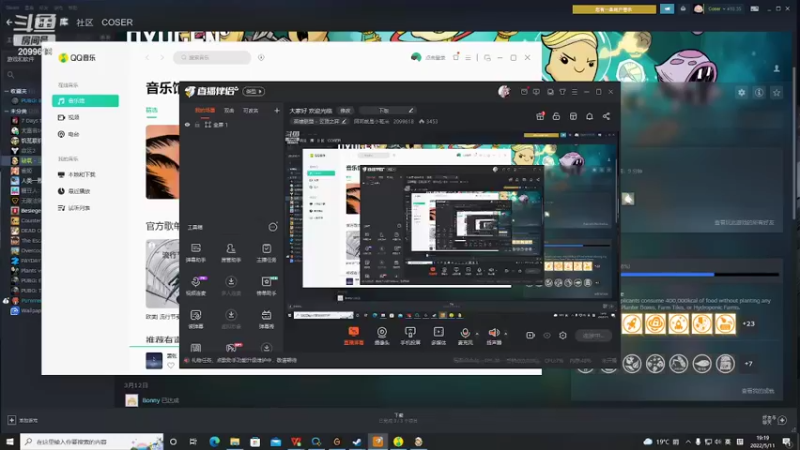800x450 pixels.
Task: Open the palm tree album cover in QQ Music
Action: point(162,162)
